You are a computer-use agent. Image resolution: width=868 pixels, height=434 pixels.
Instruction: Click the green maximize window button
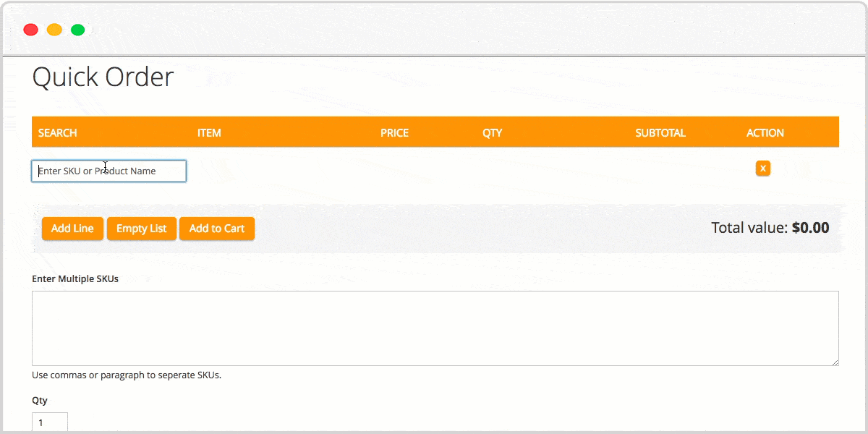(77, 30)
